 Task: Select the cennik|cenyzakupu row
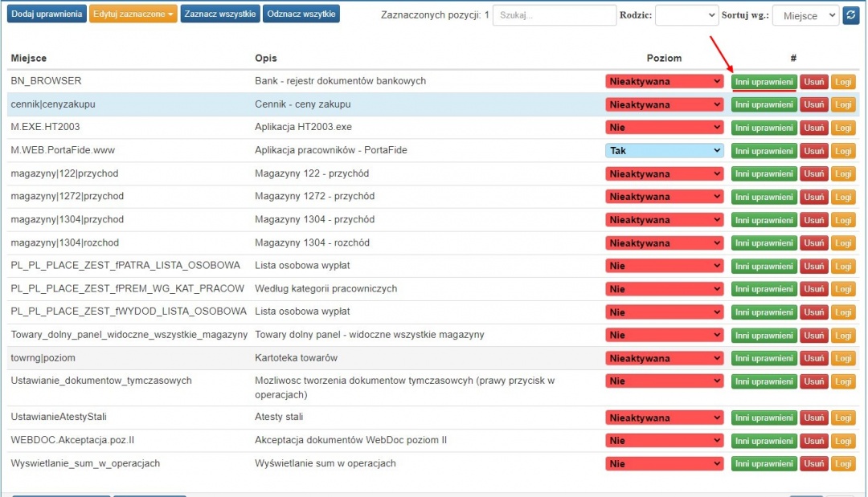(433, 104)
